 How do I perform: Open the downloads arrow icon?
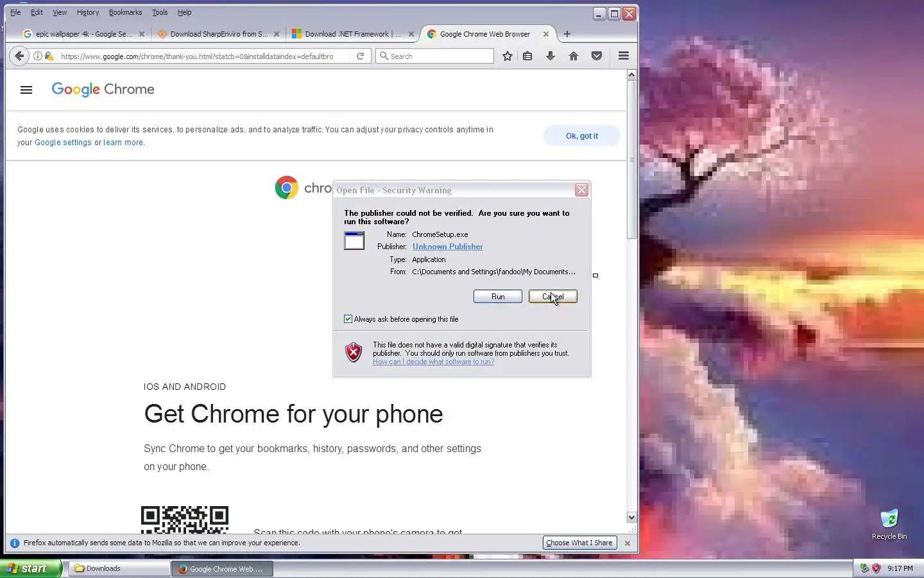(551, 56)
